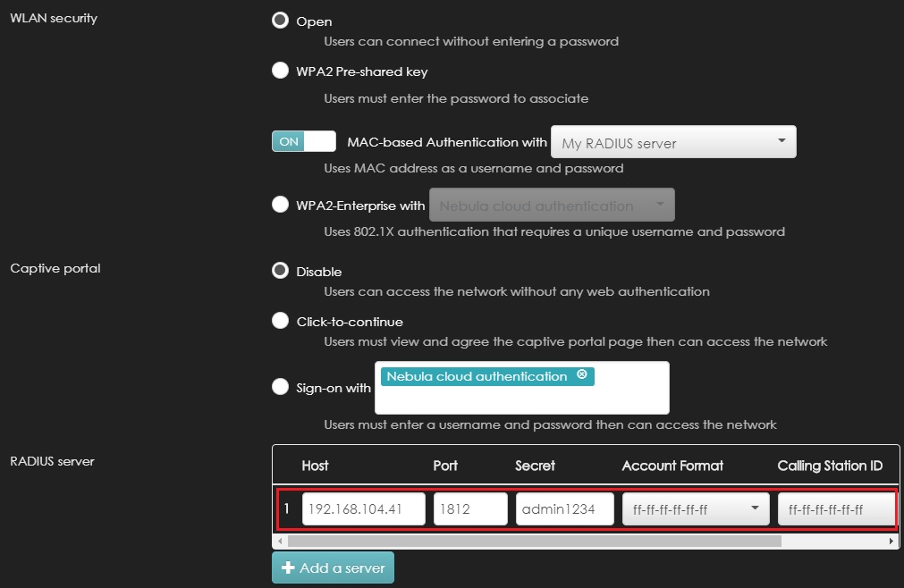This screenshot has width=904, height=588.
Task: Click the Port field showing 1812
Action: coord(470,508)
